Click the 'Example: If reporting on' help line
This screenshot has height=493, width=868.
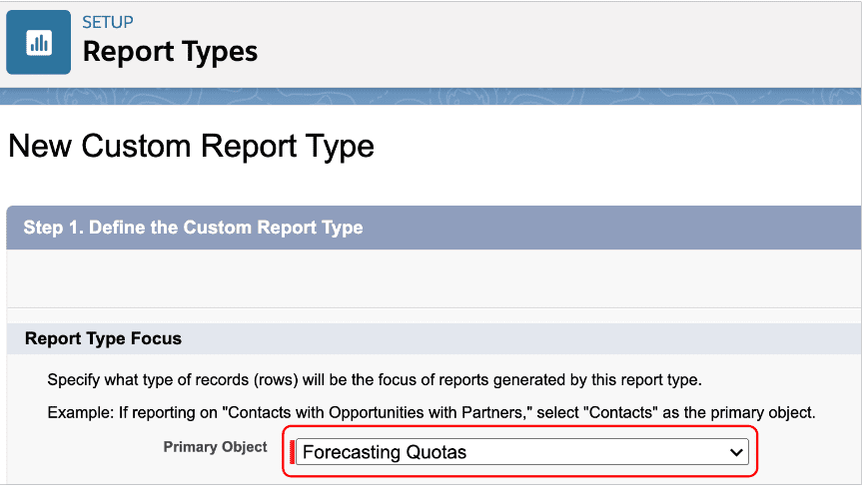pyautogui.click(x=432, y=412)
